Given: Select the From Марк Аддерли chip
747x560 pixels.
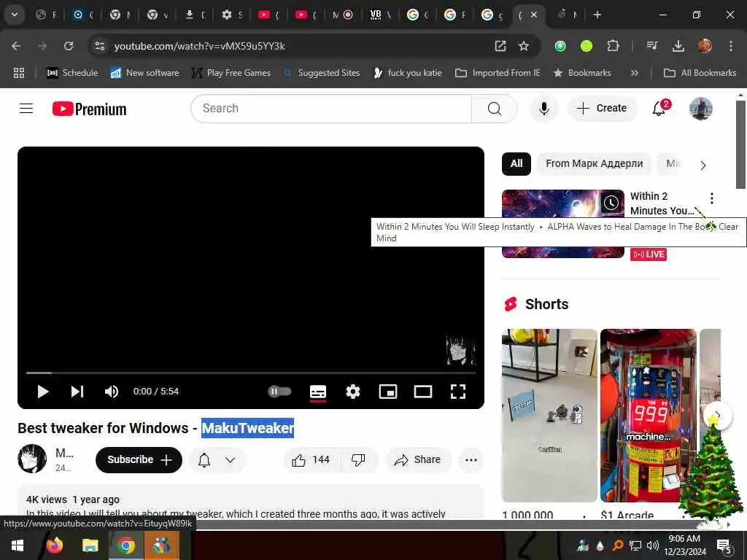Looking at the screenshot, I should (x=594, y=163).
